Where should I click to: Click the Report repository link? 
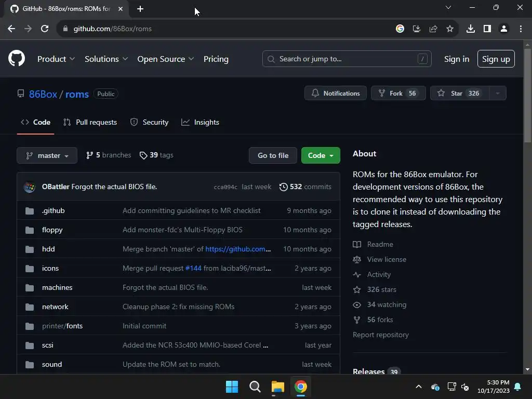click(x=381, y=335)
